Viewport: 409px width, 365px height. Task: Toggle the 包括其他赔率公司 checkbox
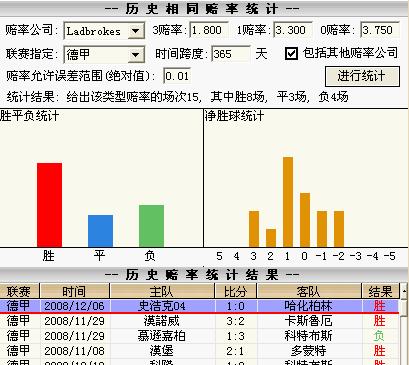click(291, 53)
